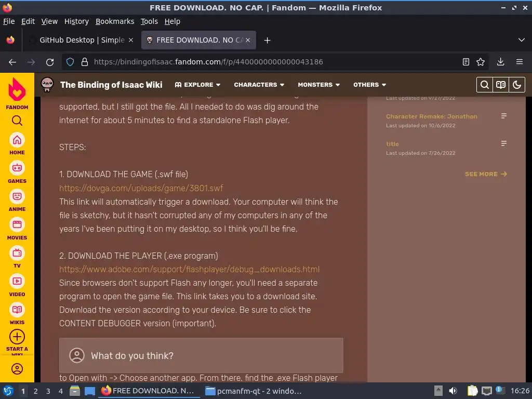This screenshot has width=532, height=399.
Task: Open the History menu
Action: (77, 21)
